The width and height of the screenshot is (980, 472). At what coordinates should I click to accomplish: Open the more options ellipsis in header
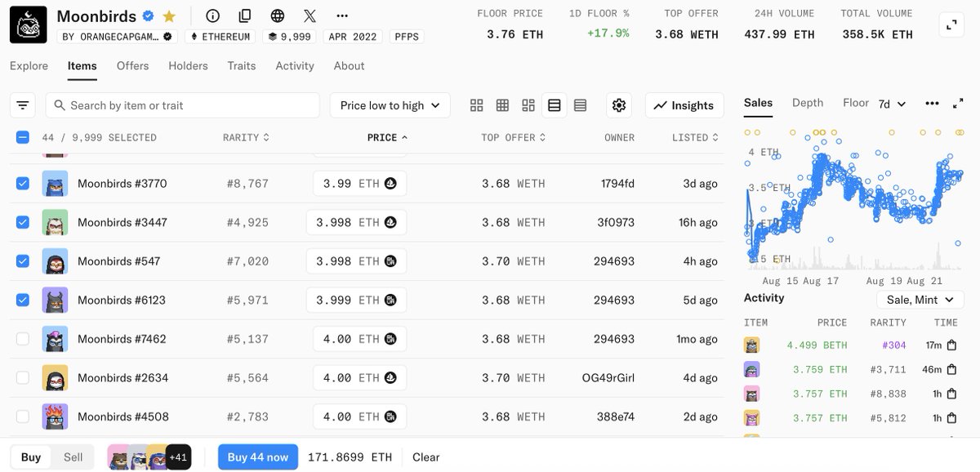[x=342, y=16]
